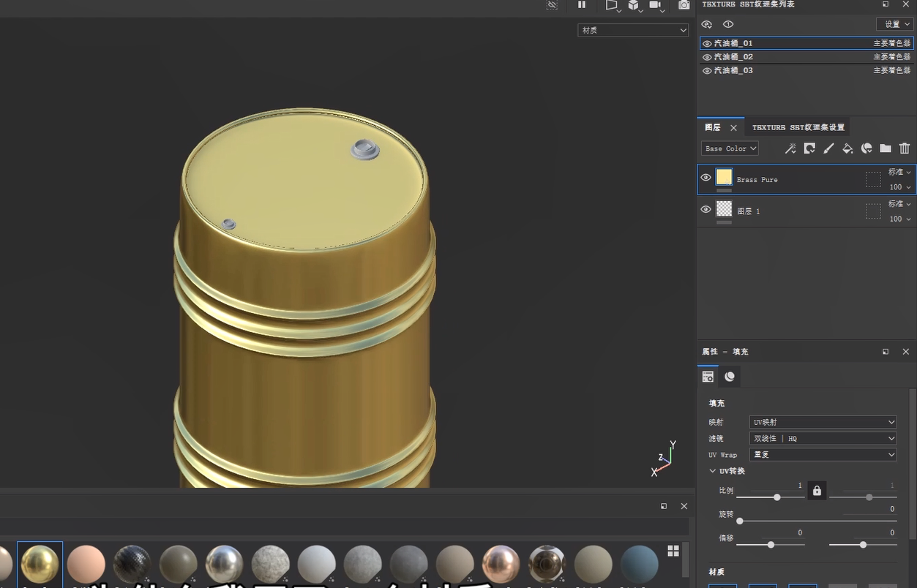917x588 pixels.
Task: Delete the selected layer with trash icon
Action: point(905,148)
